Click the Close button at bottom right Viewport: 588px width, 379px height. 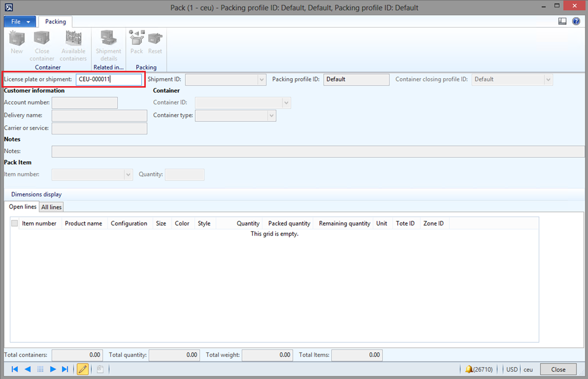point(558,369)
